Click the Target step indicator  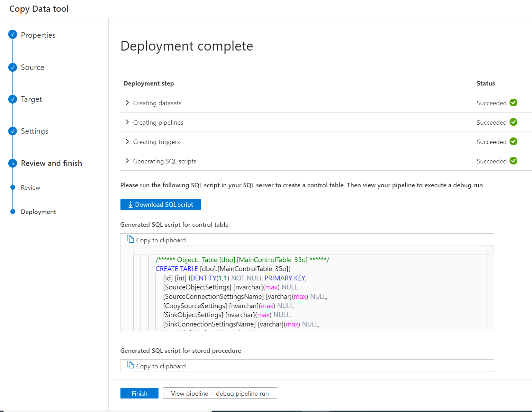[x=12, y=99]
